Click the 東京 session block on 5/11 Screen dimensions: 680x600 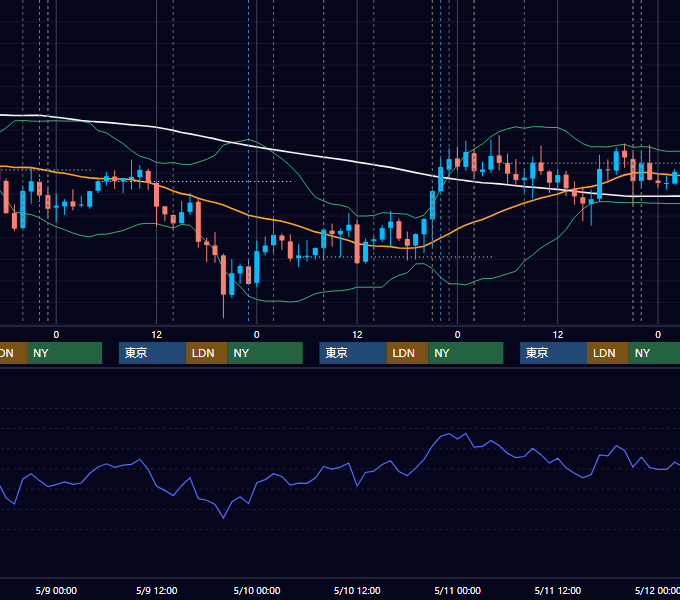point(554,353)
